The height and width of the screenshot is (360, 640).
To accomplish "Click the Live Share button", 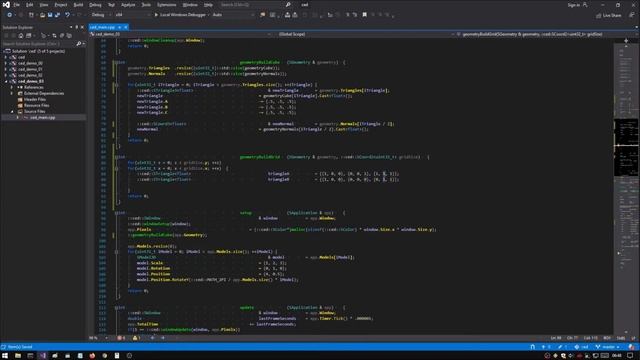I will pos(609,15).
